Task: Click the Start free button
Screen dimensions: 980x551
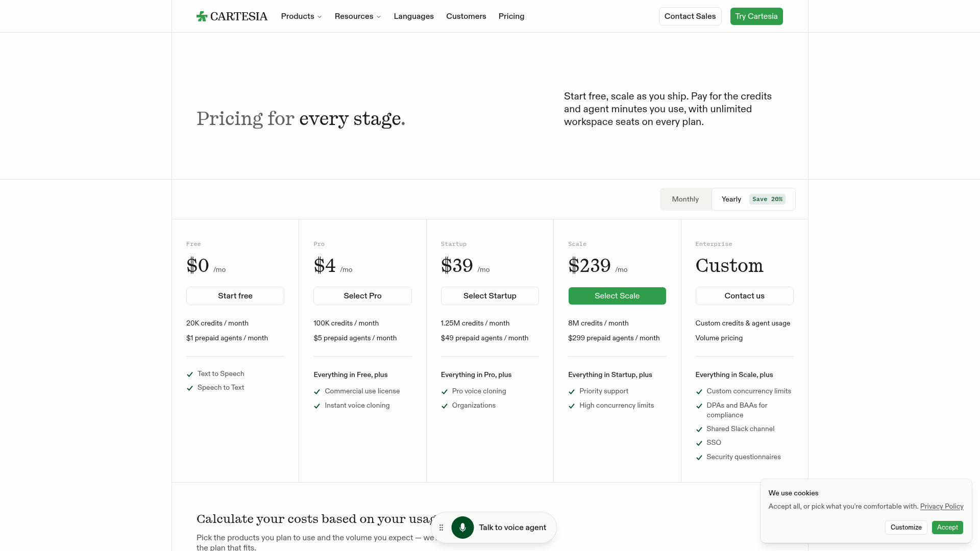Action: coord(235,296)
